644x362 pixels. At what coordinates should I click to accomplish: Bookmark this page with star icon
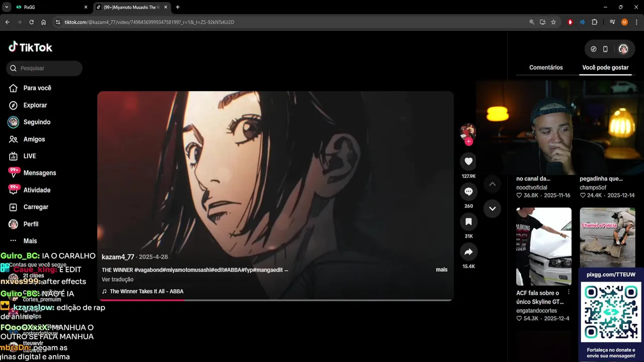point(553,22)
